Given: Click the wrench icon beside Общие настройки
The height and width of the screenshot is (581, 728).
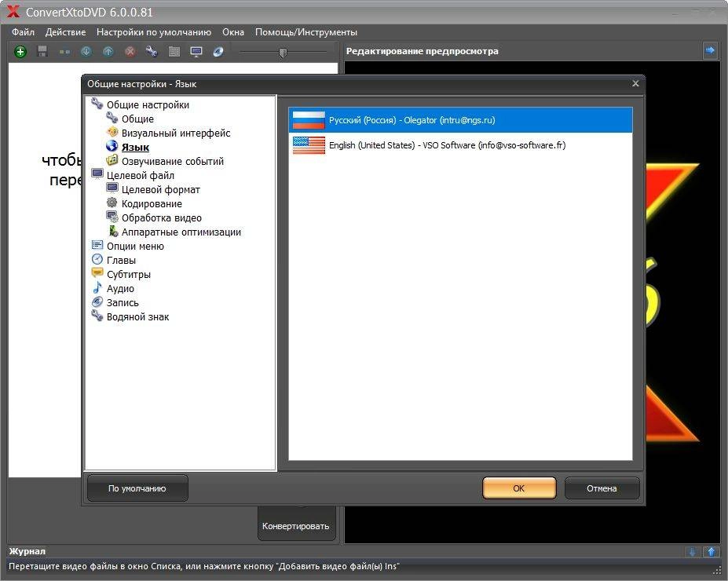Looking at the screenshot, I should (x=97, y=104).
